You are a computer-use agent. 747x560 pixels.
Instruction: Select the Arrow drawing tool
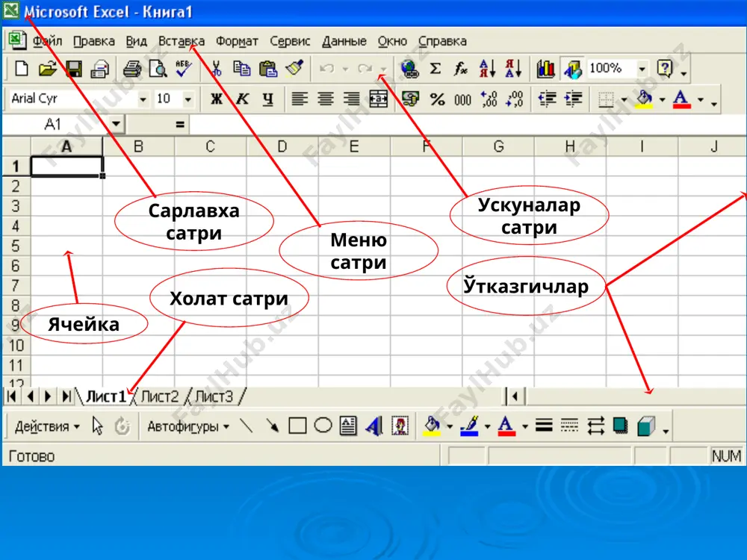tap(272, 426)
